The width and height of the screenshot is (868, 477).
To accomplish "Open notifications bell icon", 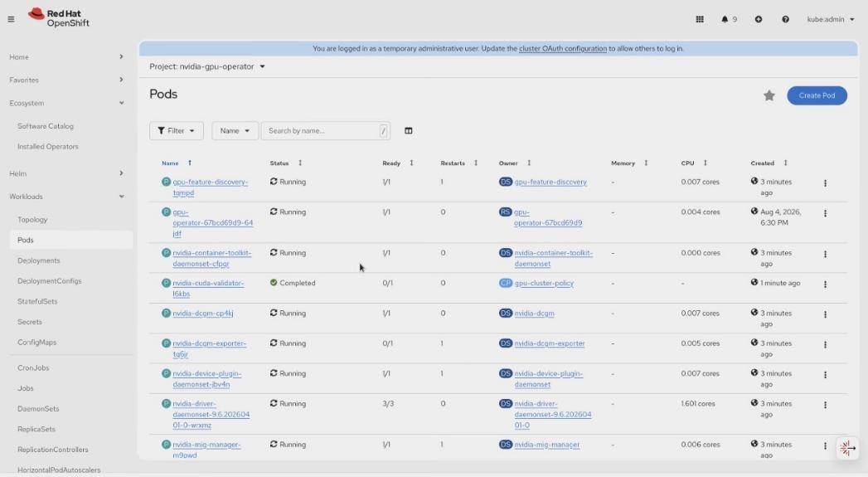I will pyautogui.click(x=725, y=19).
